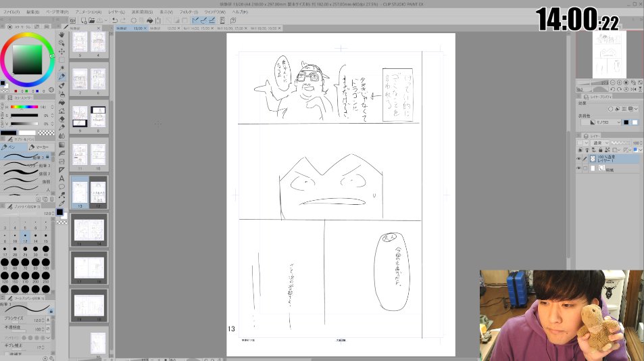The width and height of the screenshot is (644, 361).
Task: Hide layer 1 with its eye icon
Action: (x=578, y=158)
